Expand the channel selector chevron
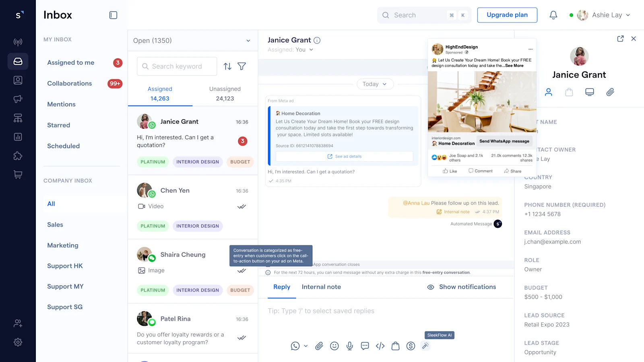Viewport: 644px width, 362px height. click(305, 346)
